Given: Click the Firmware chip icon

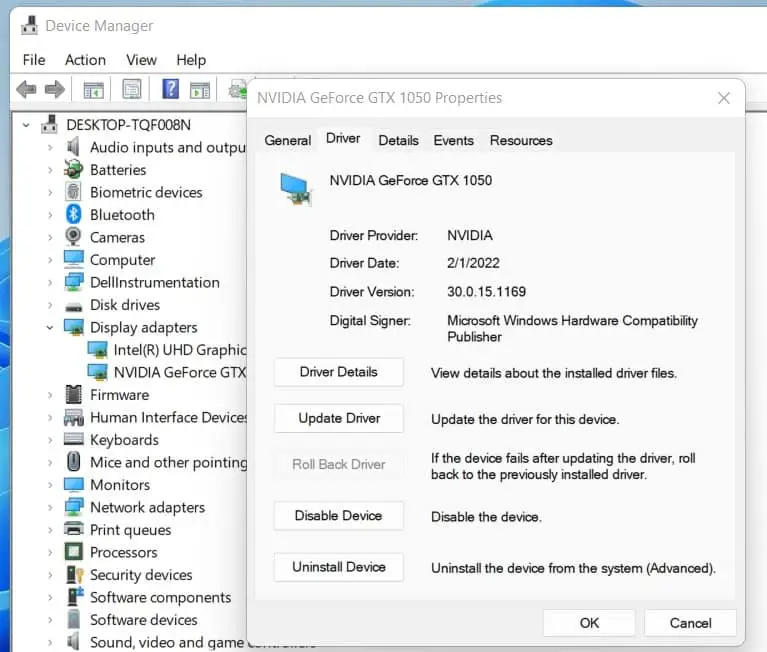Looking at the screenshot, I should (x=73, y=394).
